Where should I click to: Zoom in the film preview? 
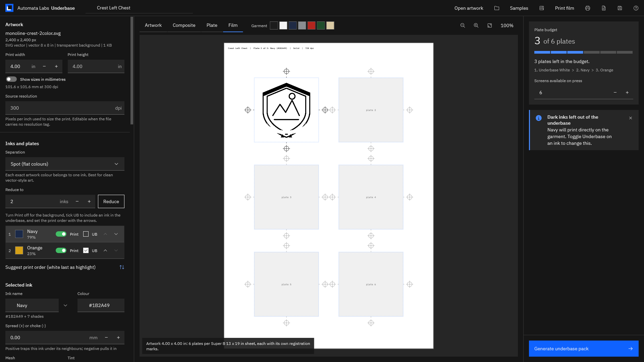coord(476,25)
